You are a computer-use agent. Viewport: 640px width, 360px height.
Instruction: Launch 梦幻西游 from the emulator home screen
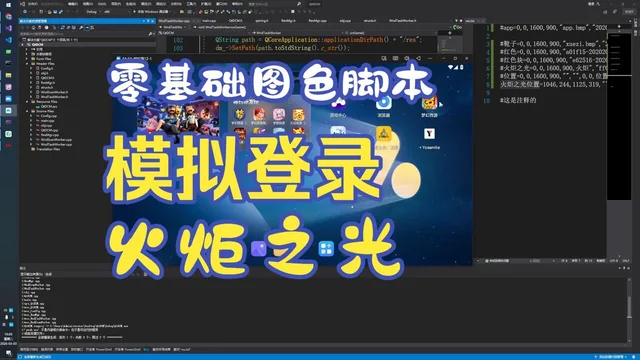coord(429,107)
